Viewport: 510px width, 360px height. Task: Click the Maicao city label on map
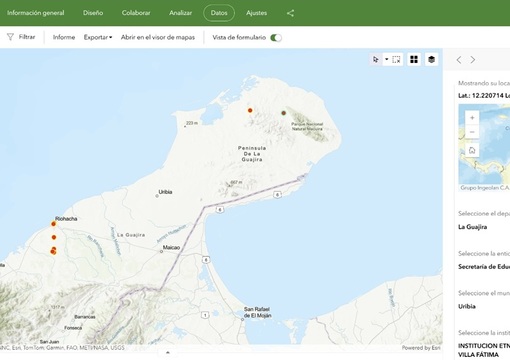(x=171, y=247)
